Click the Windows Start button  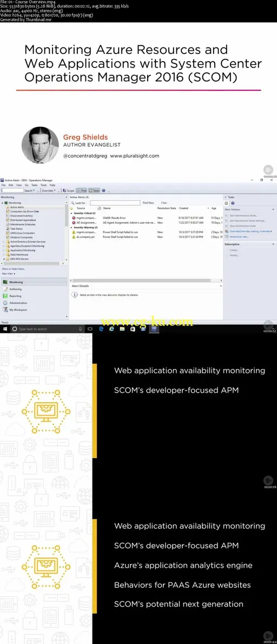click(5, 329)
